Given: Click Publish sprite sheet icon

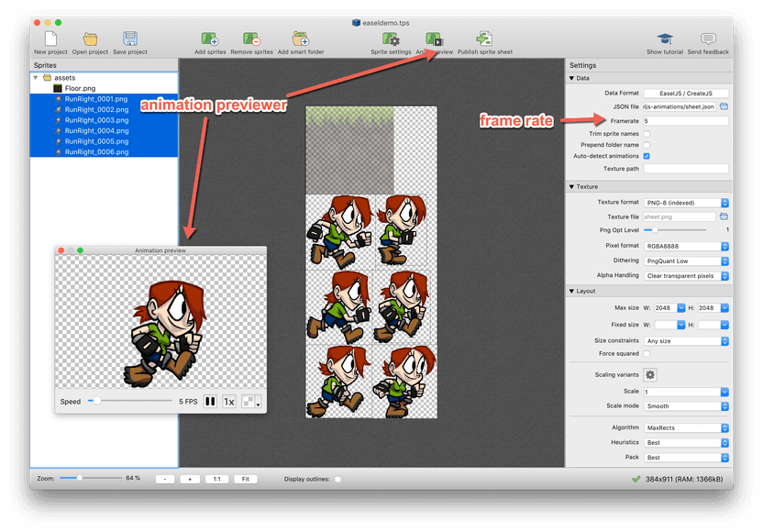Looking at the screenshot, I should (x=484, y=39).
